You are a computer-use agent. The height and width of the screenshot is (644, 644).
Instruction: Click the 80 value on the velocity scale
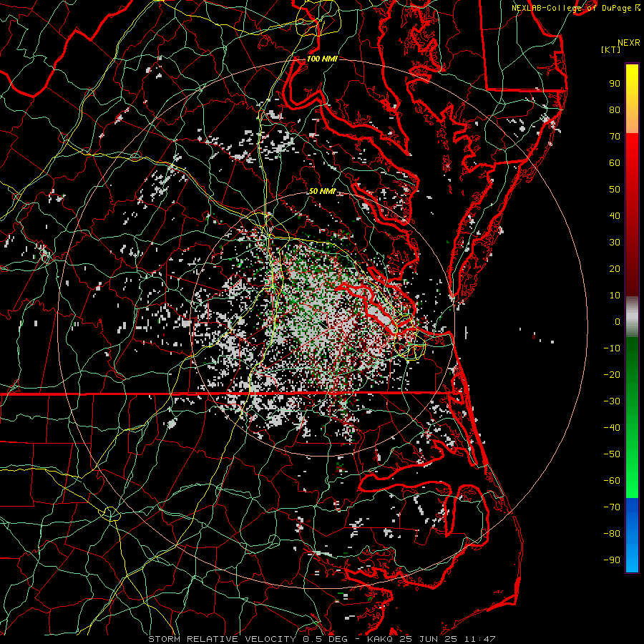tap(615, 110)
